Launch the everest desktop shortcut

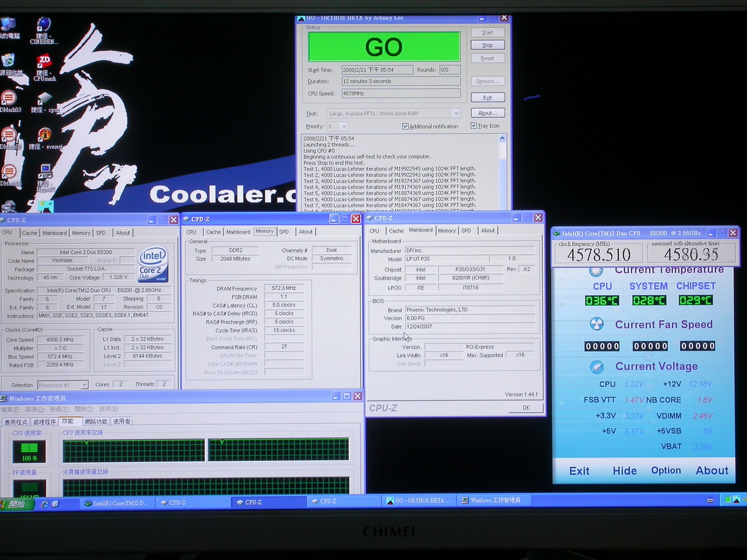click(x=44, y=135)
